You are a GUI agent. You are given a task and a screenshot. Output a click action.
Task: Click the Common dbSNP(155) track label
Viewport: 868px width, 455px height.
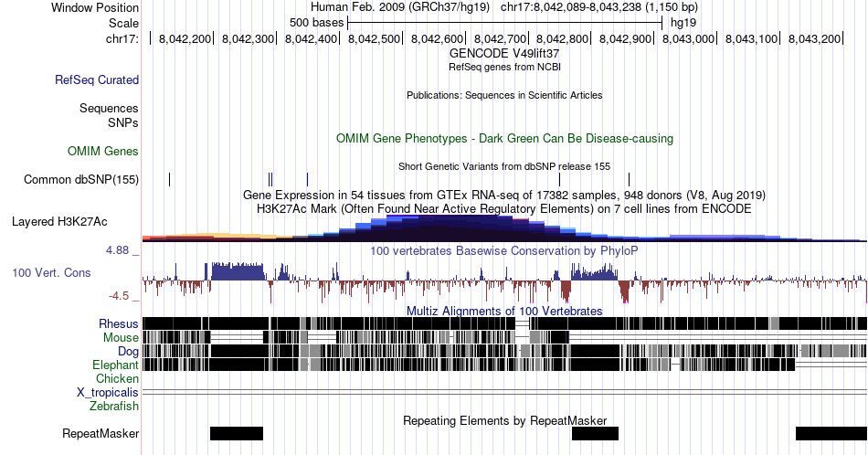click(80, 179)
